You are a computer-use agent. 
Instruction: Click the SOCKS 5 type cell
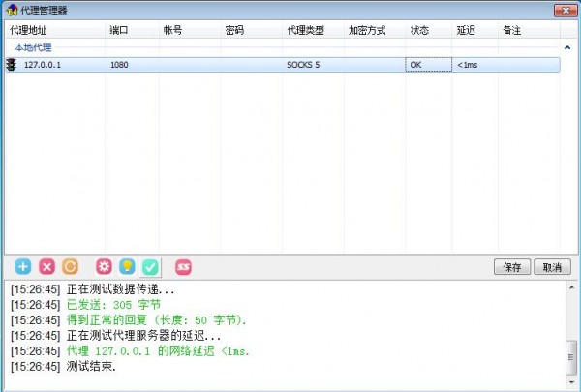click(303, 65)
